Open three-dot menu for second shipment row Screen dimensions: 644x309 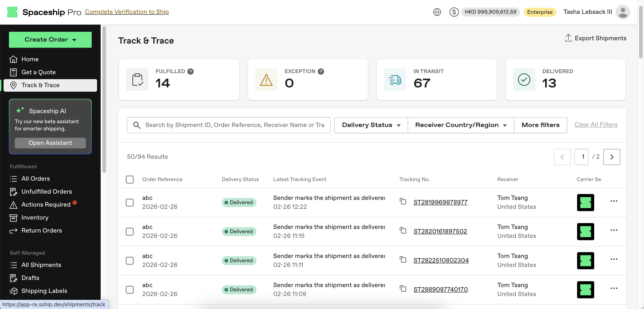point(614,230)
